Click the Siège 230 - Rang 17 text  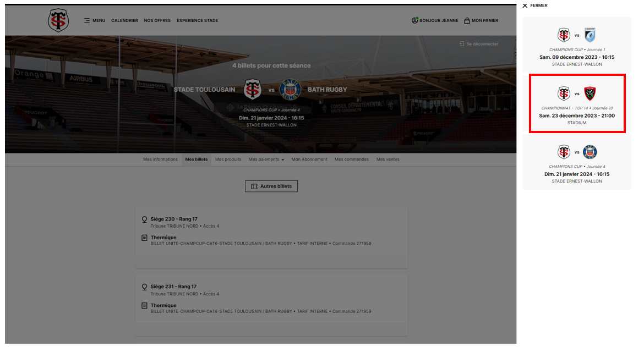(174, 219)
